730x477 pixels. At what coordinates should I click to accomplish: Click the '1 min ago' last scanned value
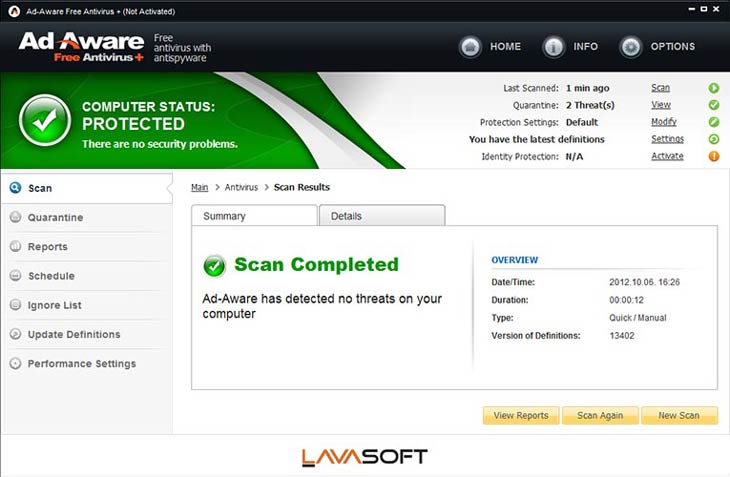pos(588,88)
